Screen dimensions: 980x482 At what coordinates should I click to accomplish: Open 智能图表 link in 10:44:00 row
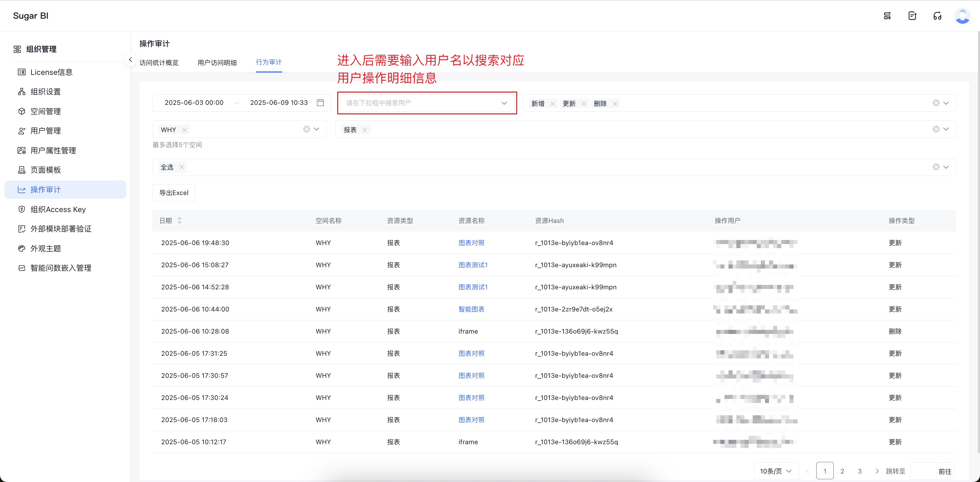pyautogui.click(x=471, y=309)
